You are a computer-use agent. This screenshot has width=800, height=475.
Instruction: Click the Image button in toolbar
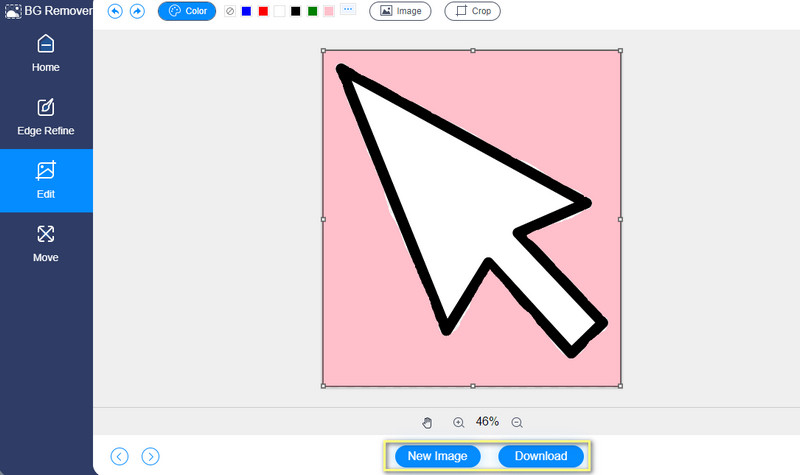399,12
